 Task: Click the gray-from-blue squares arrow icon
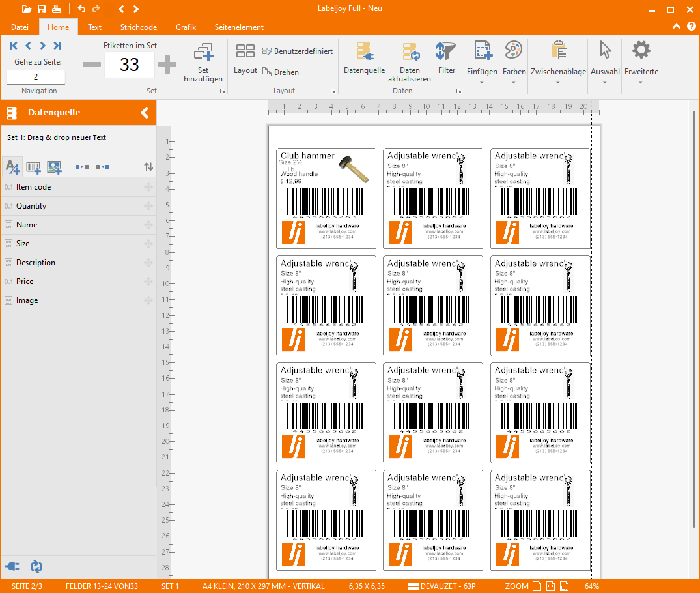point(103,167)
